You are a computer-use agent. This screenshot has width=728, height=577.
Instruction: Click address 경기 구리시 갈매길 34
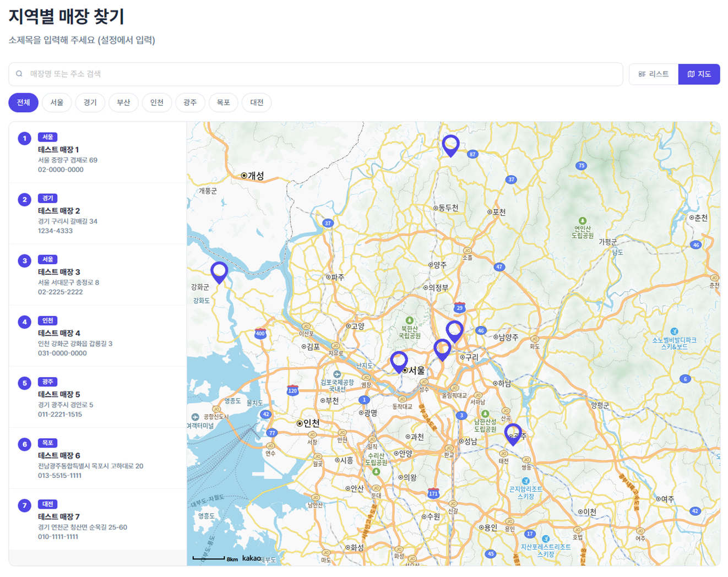68,221
